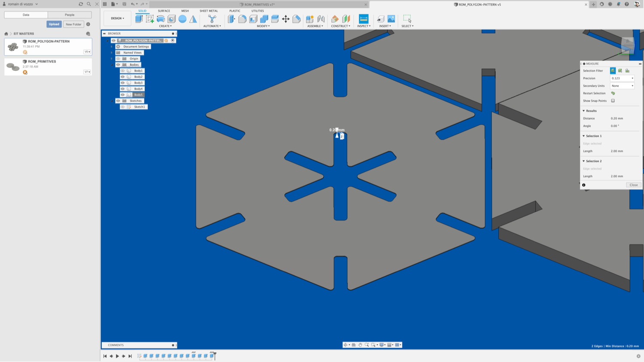
Task: Select the Offset Face tool icon
Action: 275,18
